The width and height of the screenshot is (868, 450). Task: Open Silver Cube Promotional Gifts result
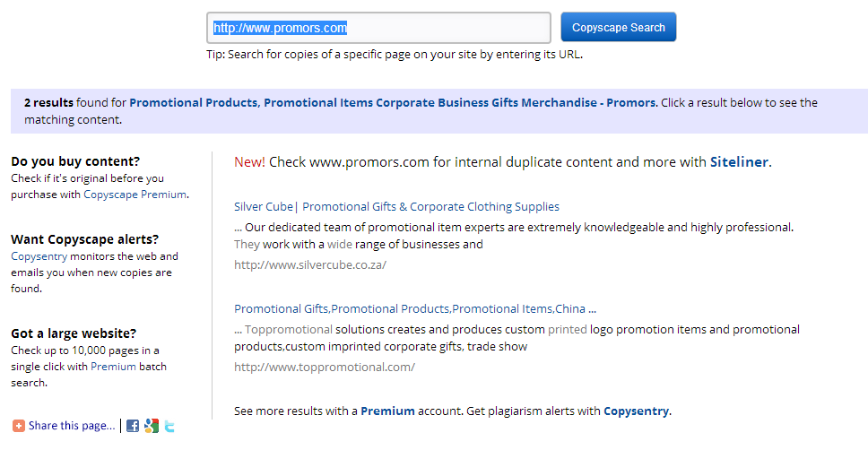pyautogui.click(x=396, y=206)
